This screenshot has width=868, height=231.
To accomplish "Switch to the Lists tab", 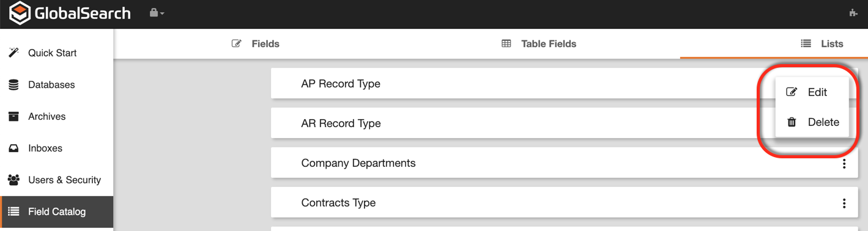I will tap(822, 44).
